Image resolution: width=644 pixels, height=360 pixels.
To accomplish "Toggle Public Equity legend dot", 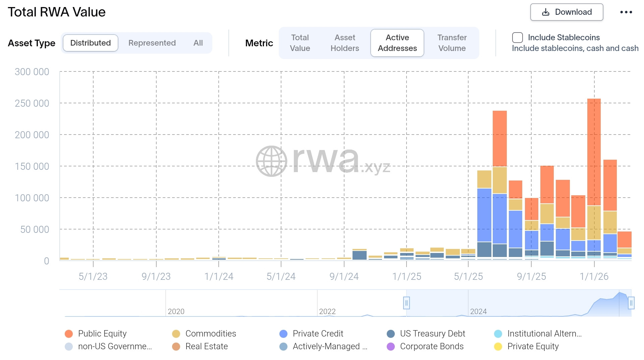I will click(69, 333).
